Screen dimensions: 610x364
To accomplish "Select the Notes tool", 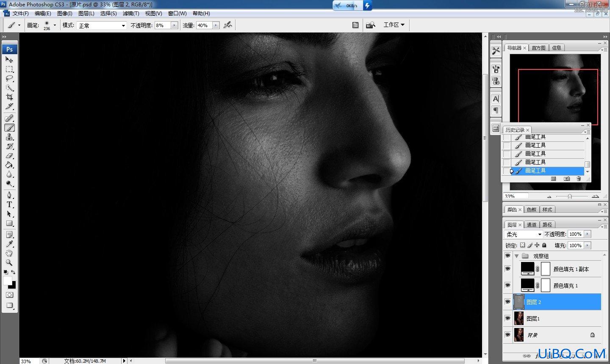I will (x=9, y=234).
